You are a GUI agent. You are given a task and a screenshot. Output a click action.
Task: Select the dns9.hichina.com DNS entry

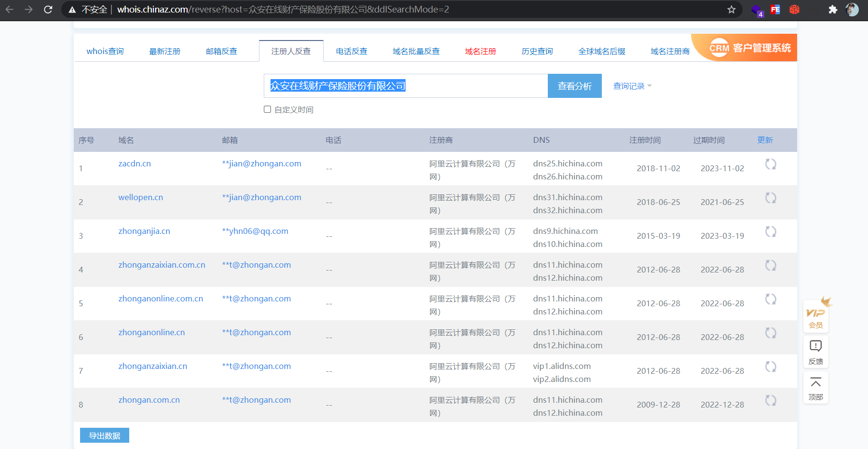[565, 231]
